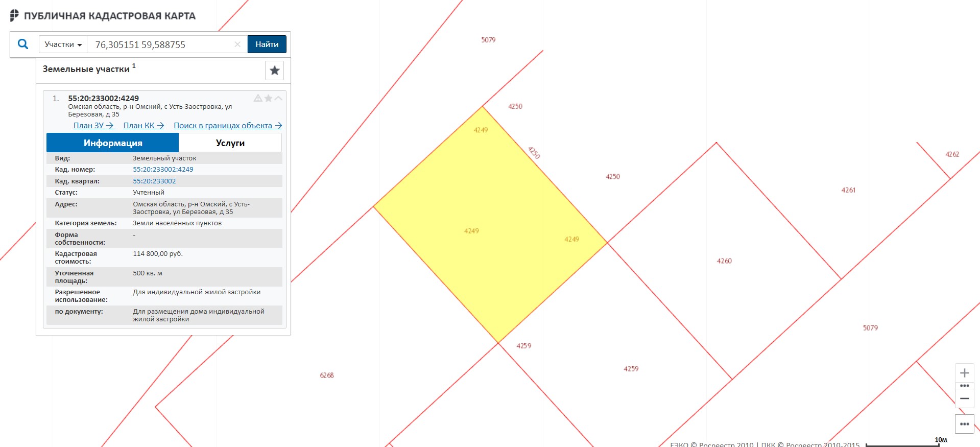The image size is (980, 447).
Task: Switch to the Информация tab
Action: click(x=113, y=143)
